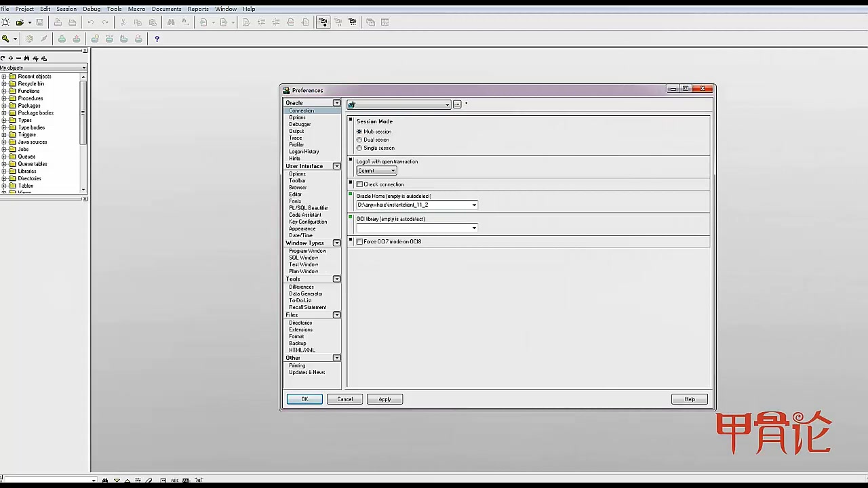This screenshot has width=868, height=488.
Task: Click the Break lightning toolbar icon
Action: (x=43, y=39)
